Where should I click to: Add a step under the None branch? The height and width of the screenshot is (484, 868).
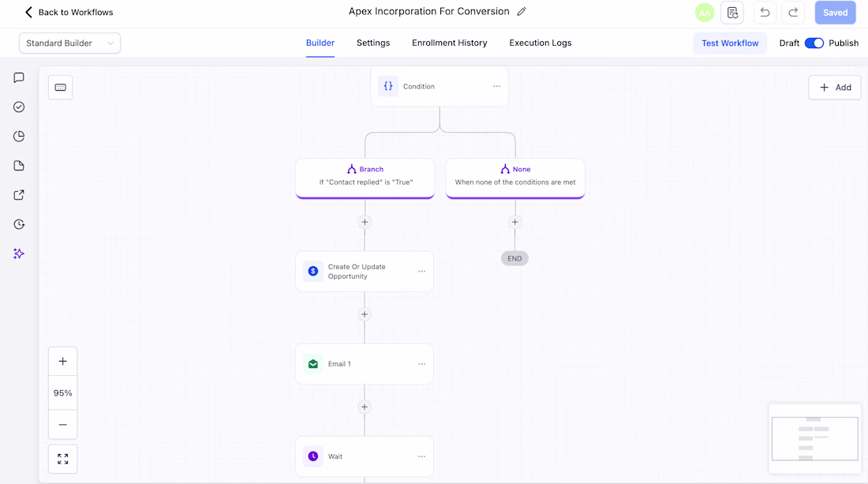(x=514, y=222)
